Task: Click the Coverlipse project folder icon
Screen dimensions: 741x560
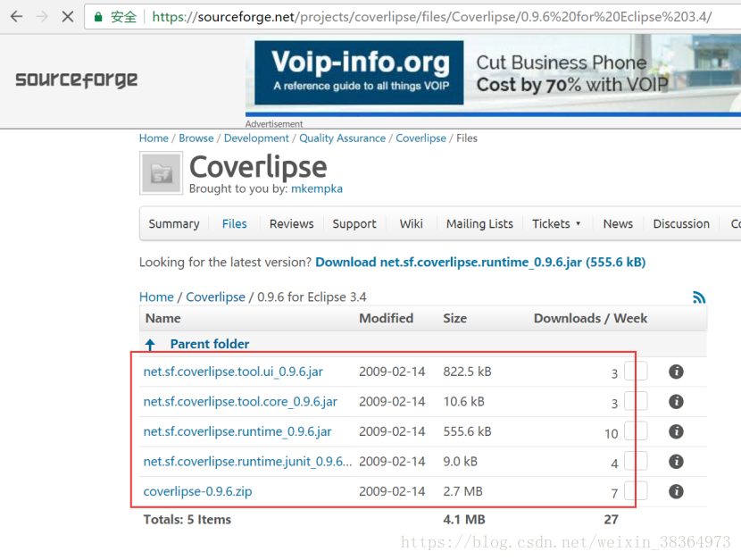Action: tap(162, 173)
